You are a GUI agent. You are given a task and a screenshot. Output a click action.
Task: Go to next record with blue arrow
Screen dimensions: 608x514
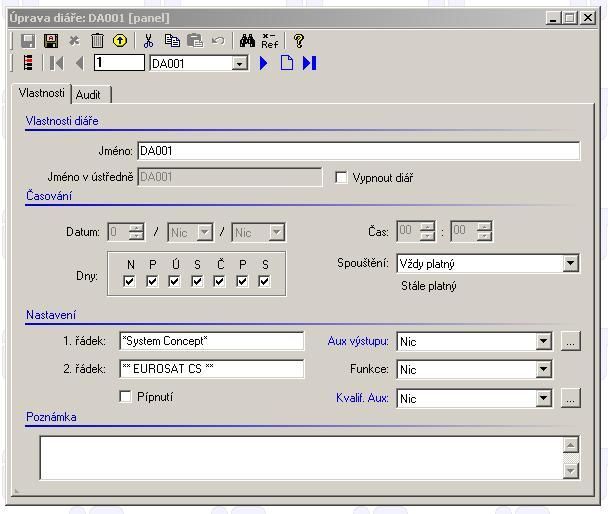pyautogui.click(x=264, y=63)
